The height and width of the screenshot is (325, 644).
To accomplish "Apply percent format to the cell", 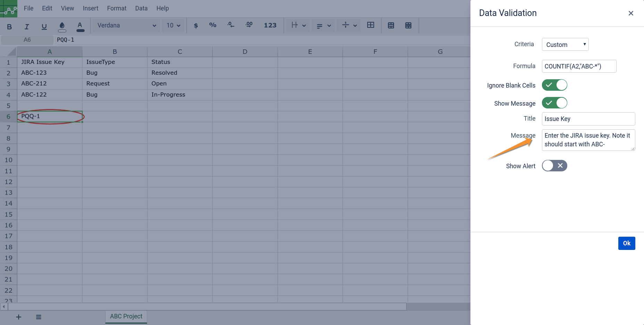I will pos(213,25).
